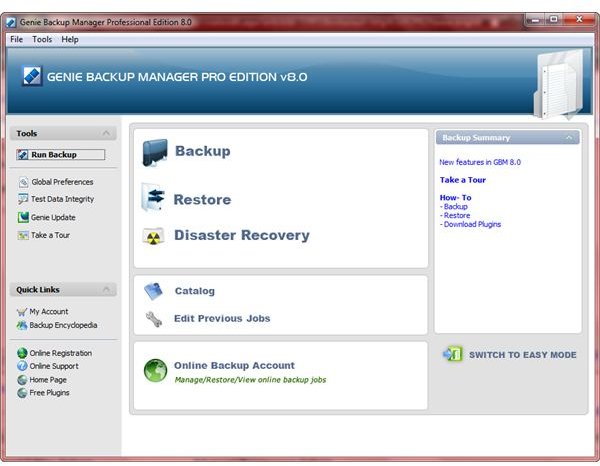Collapse the Quick Links panel

pos(106,289)
